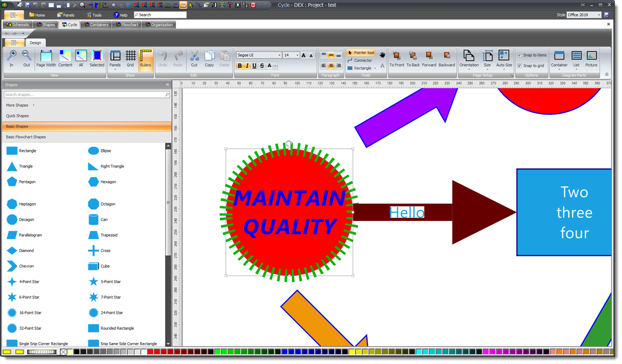Screen dimensions: 622x364
Task: Choose the All view icon
Action: pos(81,58)
